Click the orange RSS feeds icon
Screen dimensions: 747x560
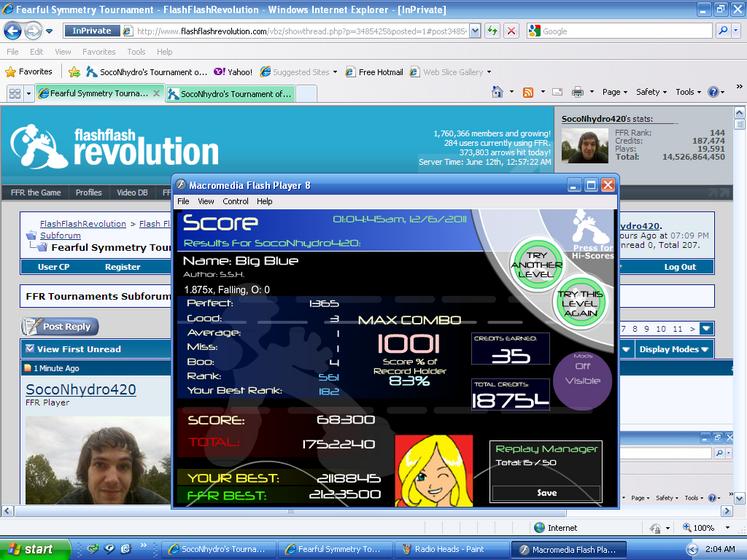click(x=528, y=92)
